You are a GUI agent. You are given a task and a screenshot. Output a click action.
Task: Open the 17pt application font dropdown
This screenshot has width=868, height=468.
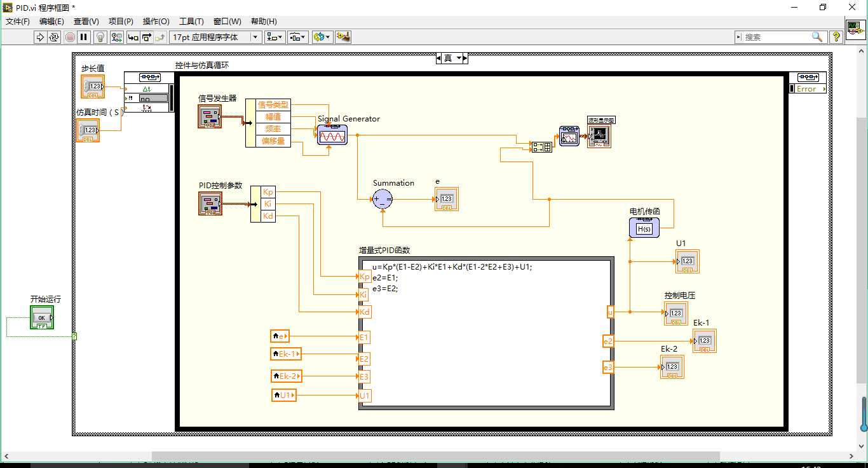[215, 37]
